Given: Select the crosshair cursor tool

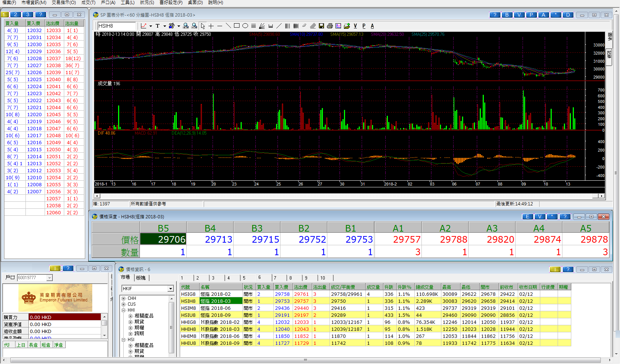Looking at the screenshot, I should click(x=211, y=26).
